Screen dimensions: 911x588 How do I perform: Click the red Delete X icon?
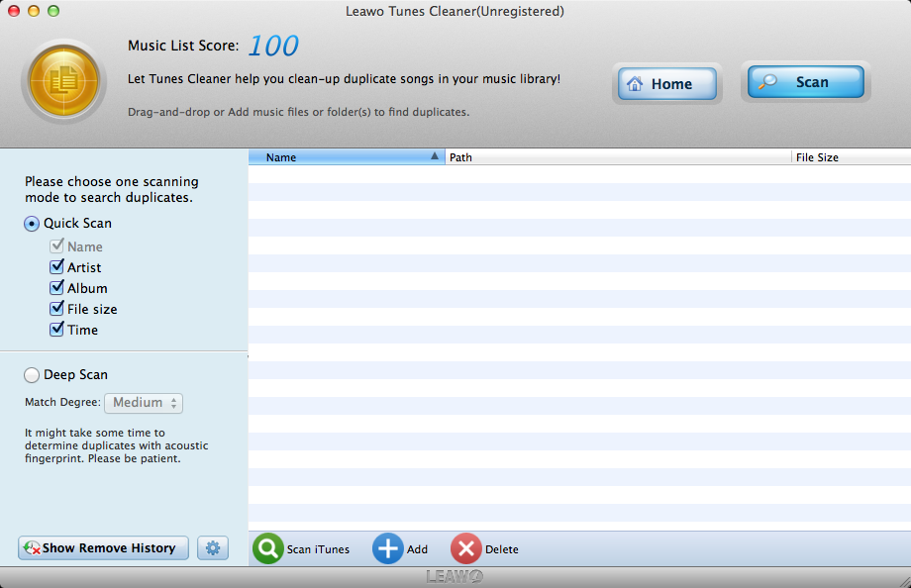click(x=466, y=549)
